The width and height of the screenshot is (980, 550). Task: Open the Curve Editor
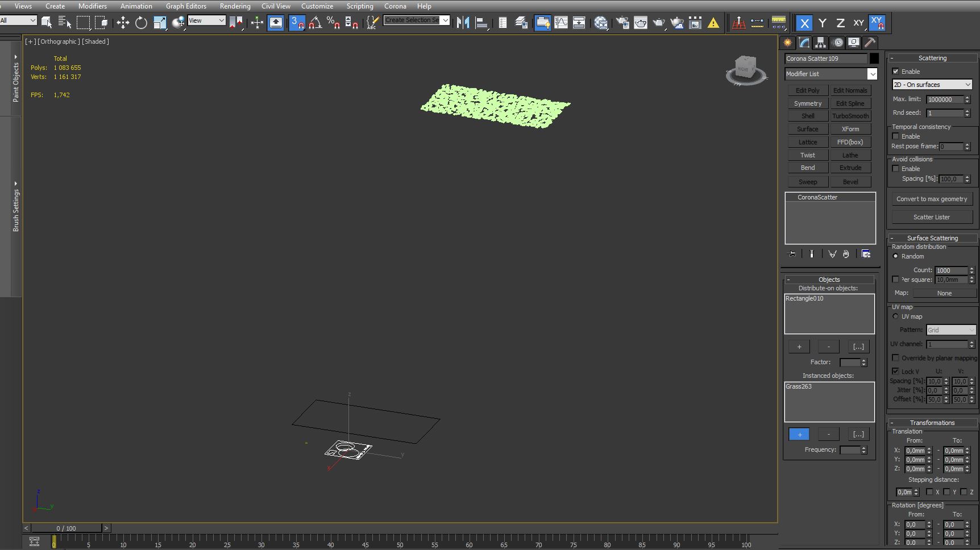[x=561, y=23]
